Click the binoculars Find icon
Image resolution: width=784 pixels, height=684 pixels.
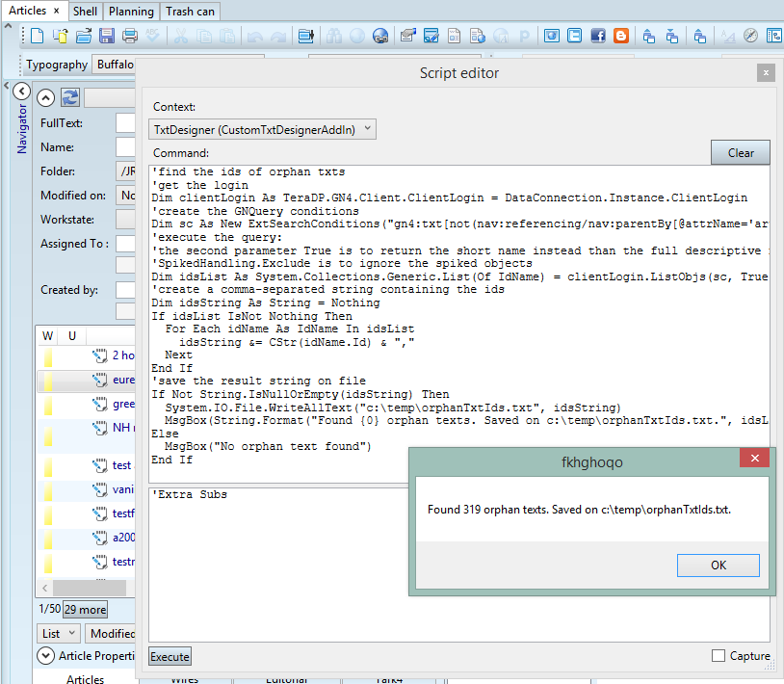pyautogui.click(x=334, y=36)
